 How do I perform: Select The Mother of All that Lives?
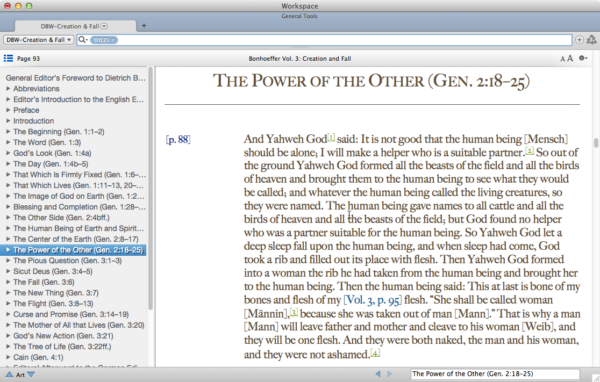click(x=78, y=325)
